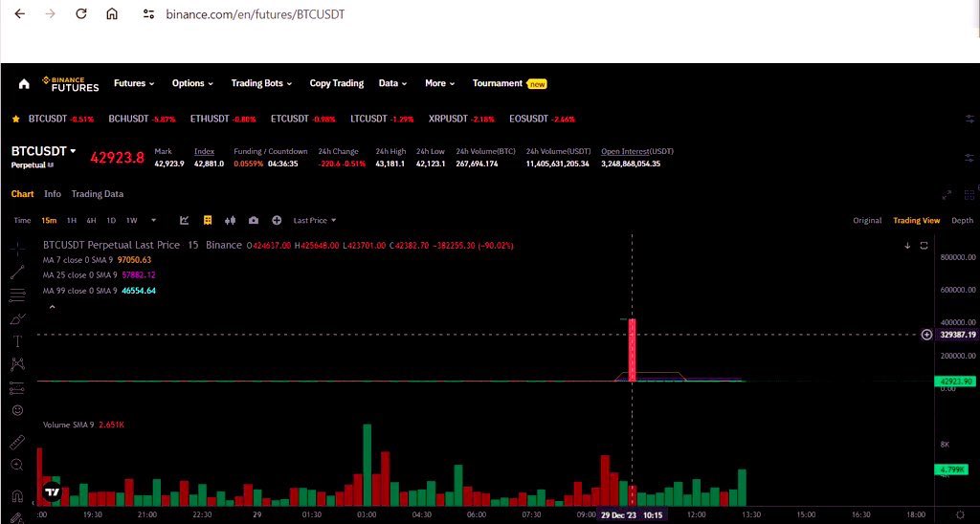Select the ruler measure tool
The height and width of the screenshot is (524, 980).
pyautogui.click(x=17, y=442)
